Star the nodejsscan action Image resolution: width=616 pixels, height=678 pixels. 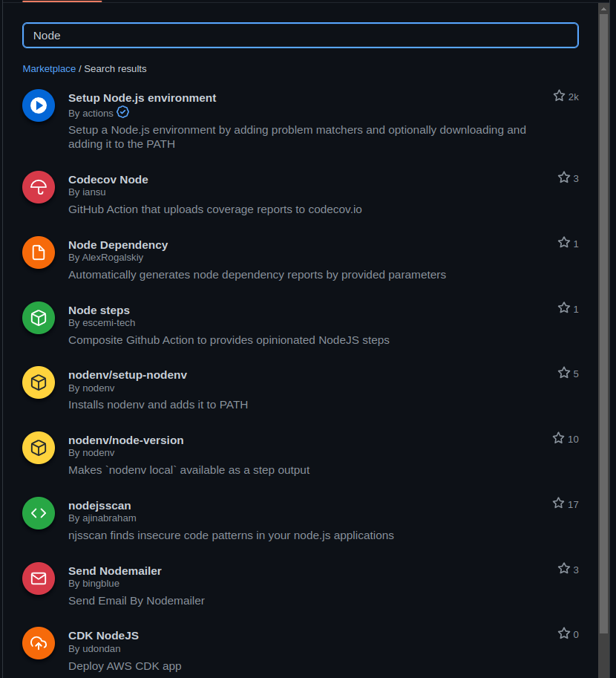[559, 503]
